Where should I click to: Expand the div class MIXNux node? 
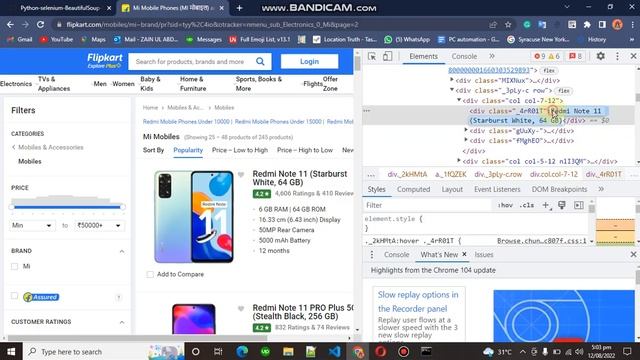point(452,80)
